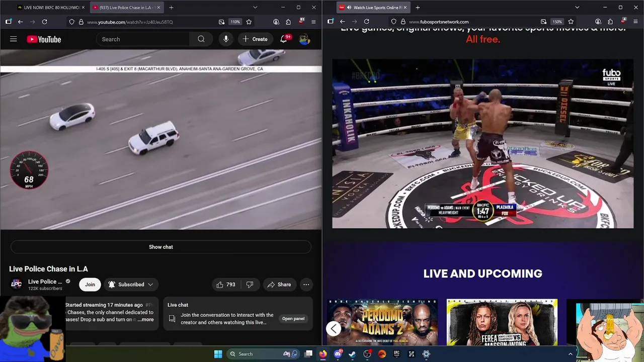
Task: Reload the Fubo Sports Network page
Action: click(366, 22)
